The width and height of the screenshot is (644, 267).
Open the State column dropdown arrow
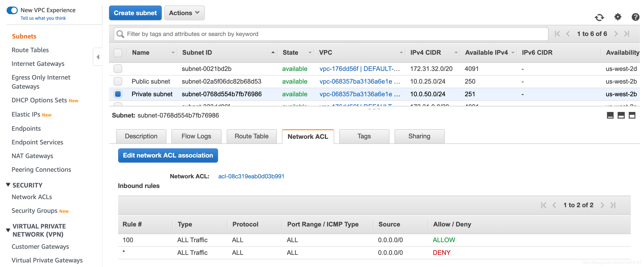310,53
